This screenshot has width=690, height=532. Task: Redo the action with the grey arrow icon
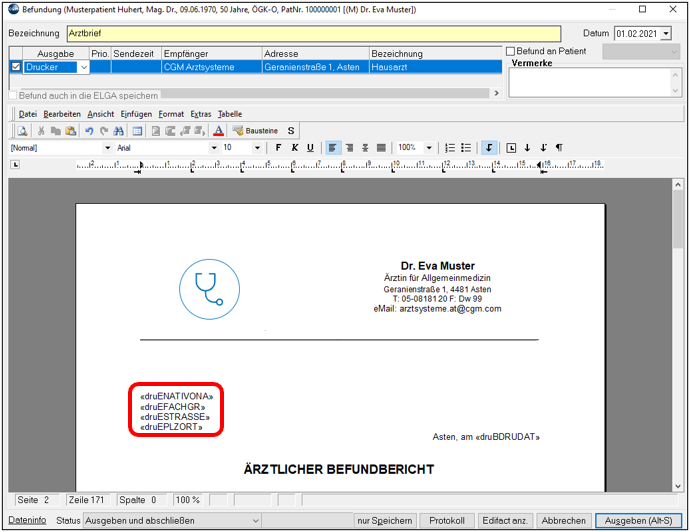(104, 131)
